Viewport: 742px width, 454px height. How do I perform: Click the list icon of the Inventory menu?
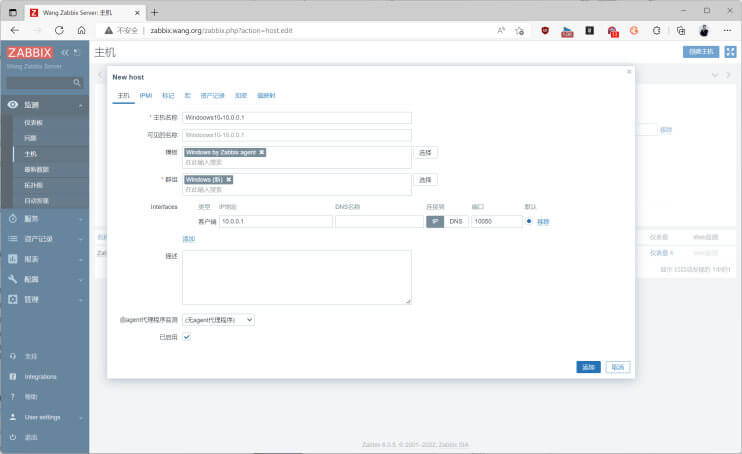(x=13, y=239)
